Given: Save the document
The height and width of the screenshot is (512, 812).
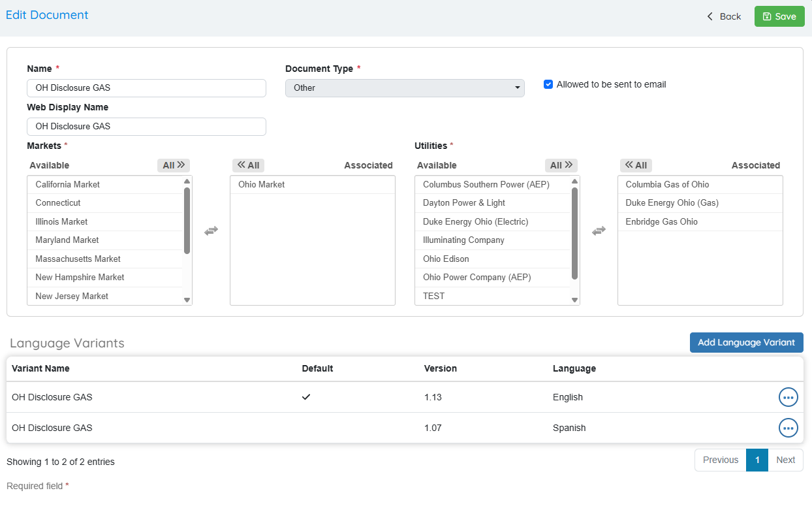Looking at the screenshot, I should 779,16.
